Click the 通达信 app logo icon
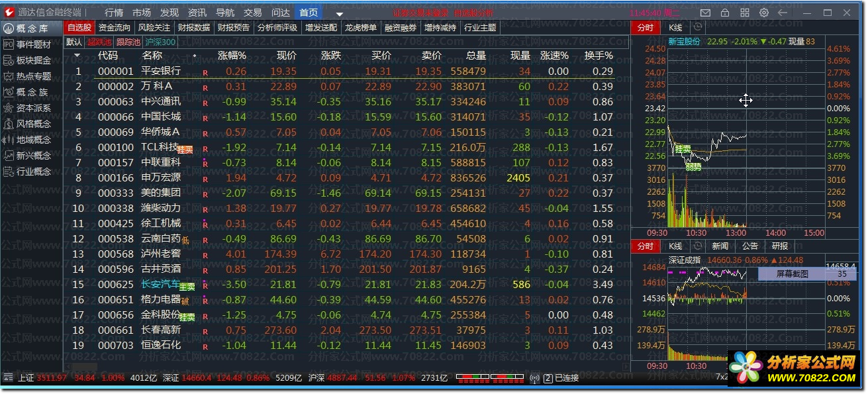868x394 pixels. pyautogui.click(x=9, y=13)
